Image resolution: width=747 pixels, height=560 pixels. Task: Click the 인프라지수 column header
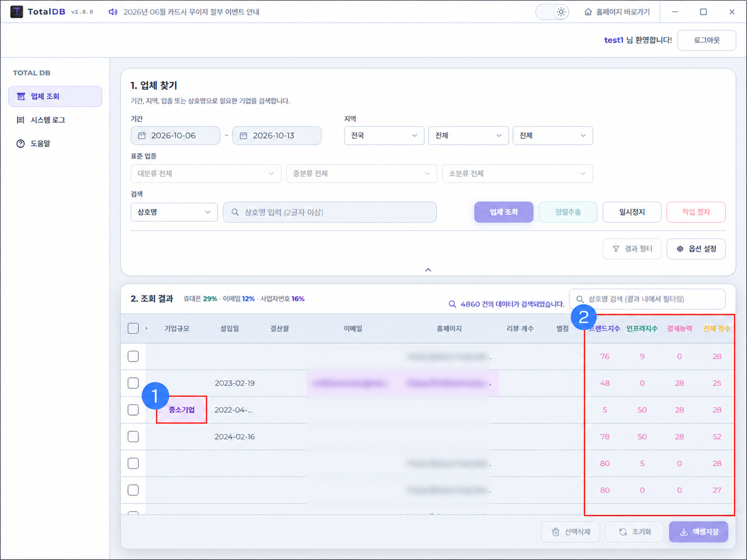(x=642, y=328)
